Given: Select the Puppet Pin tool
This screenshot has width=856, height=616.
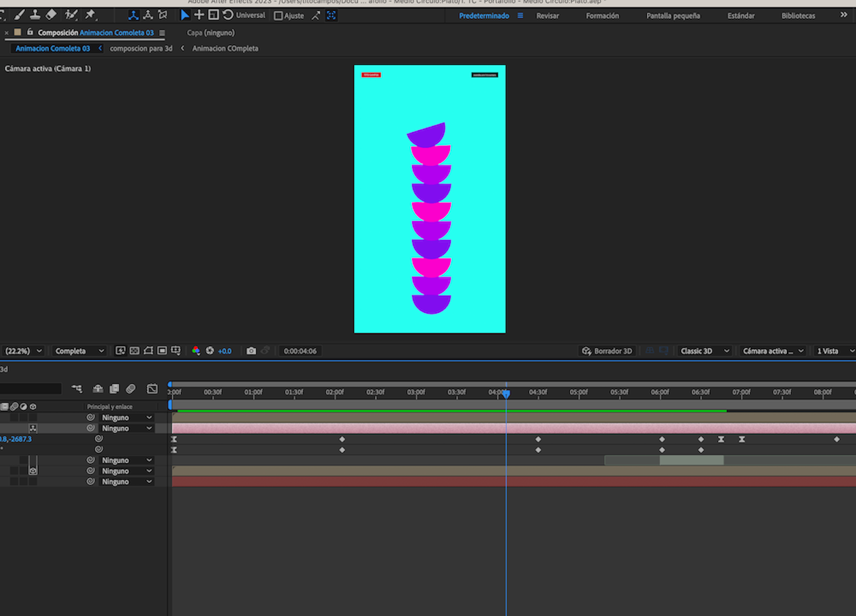Looking at the screenshot, I should (91, 15).
